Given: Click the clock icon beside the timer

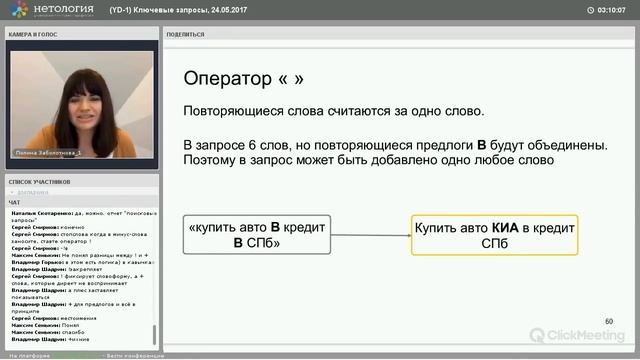Looking at the screenshot, I should coord(590,10).
